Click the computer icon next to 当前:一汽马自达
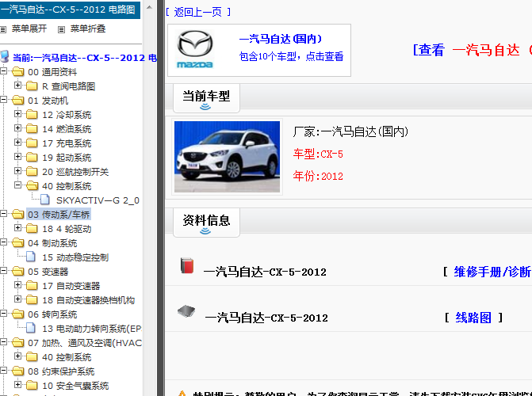 pos(5,56)
